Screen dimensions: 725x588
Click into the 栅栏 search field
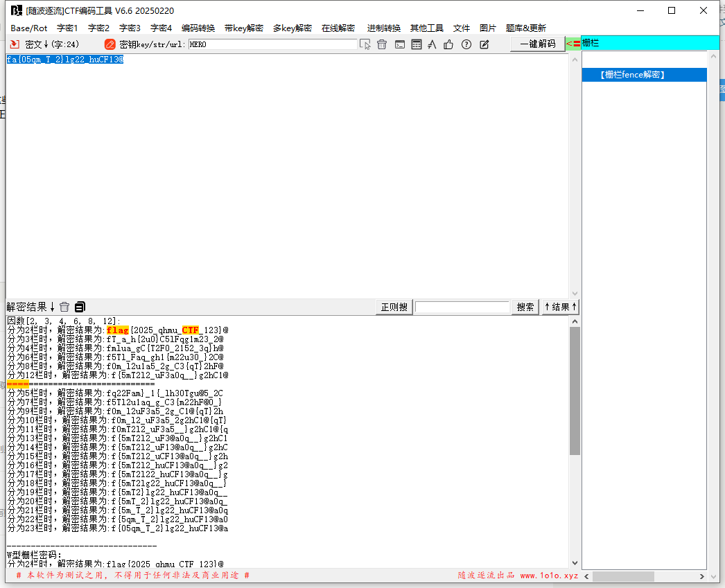(649, 43)
